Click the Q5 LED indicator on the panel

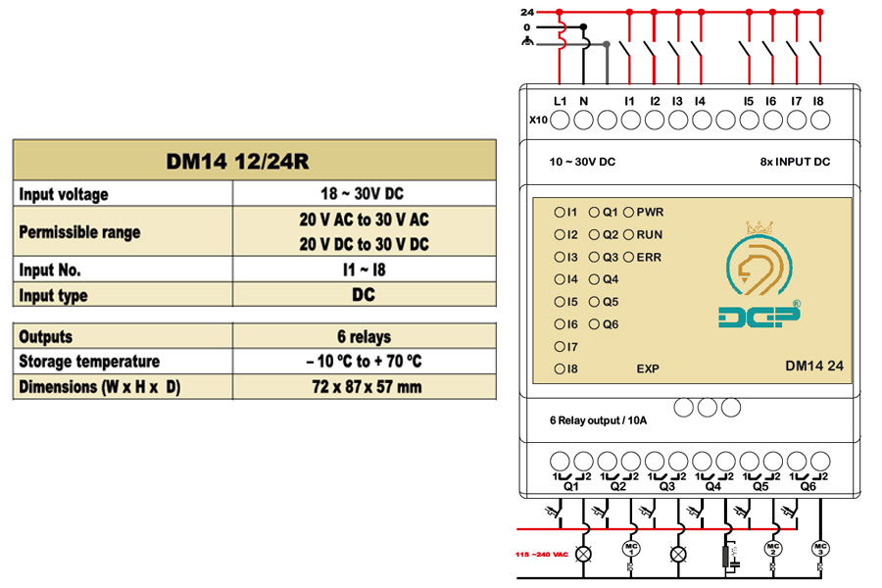pyautogui.click(x=594, y=302)
